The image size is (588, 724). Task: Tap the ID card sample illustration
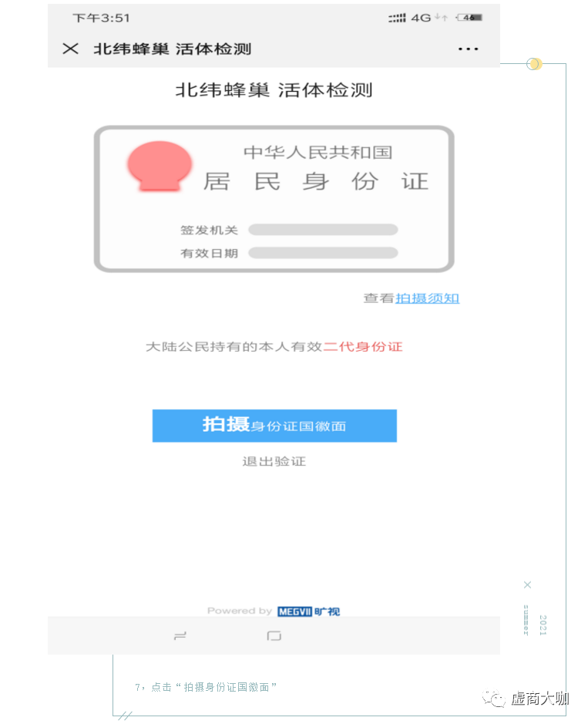[274, 199]
